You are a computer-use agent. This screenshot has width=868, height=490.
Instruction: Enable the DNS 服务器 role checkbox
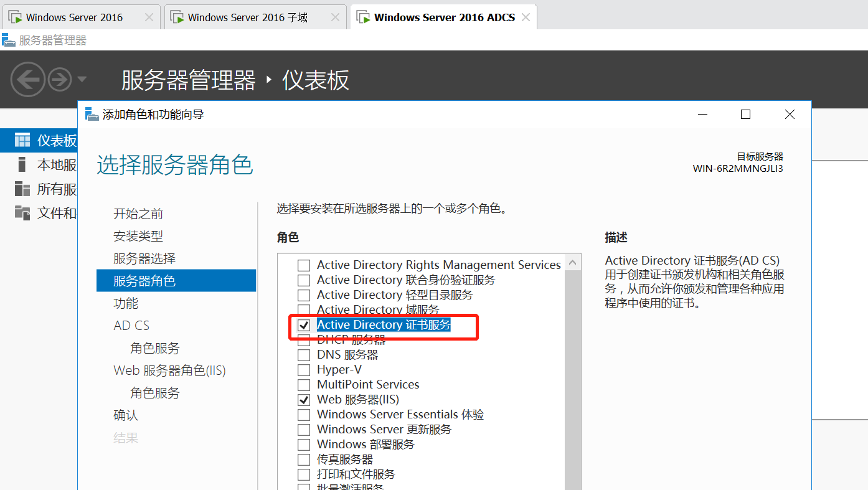[x=304, y=355]
